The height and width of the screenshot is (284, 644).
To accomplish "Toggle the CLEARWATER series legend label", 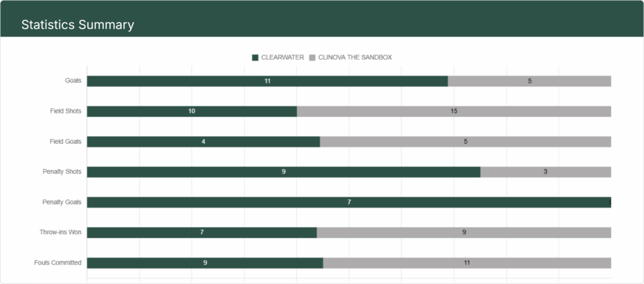I will click(x=282, y=57).
